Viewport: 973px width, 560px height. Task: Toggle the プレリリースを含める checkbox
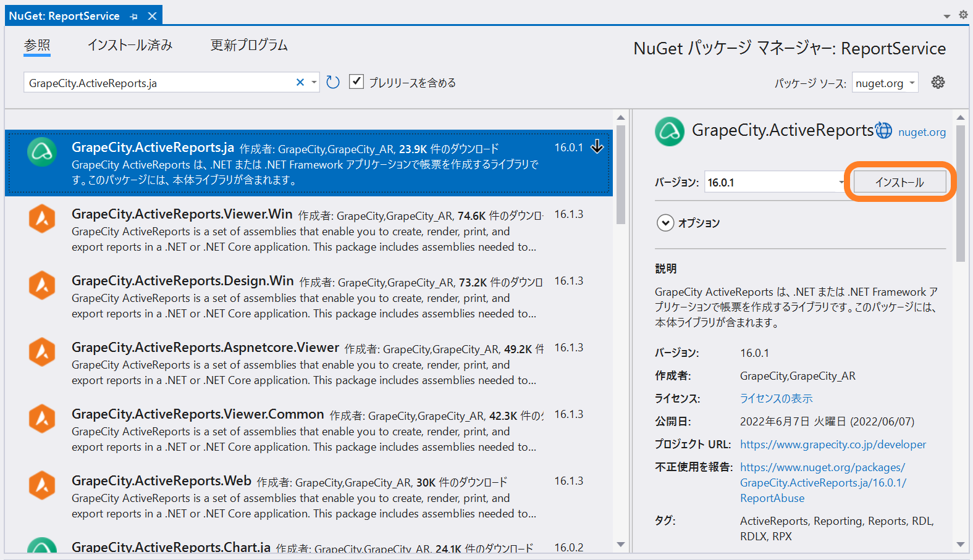tap(356, 81)
